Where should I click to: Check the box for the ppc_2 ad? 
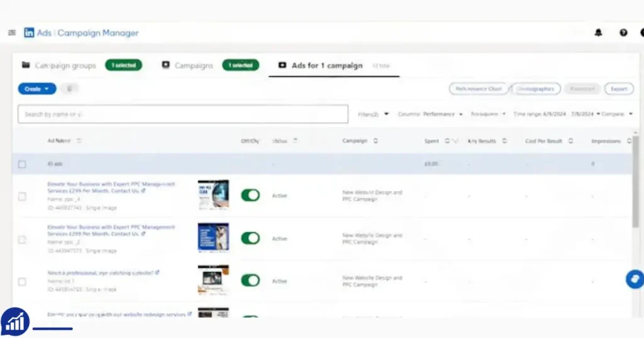click(x=22, y=239)
